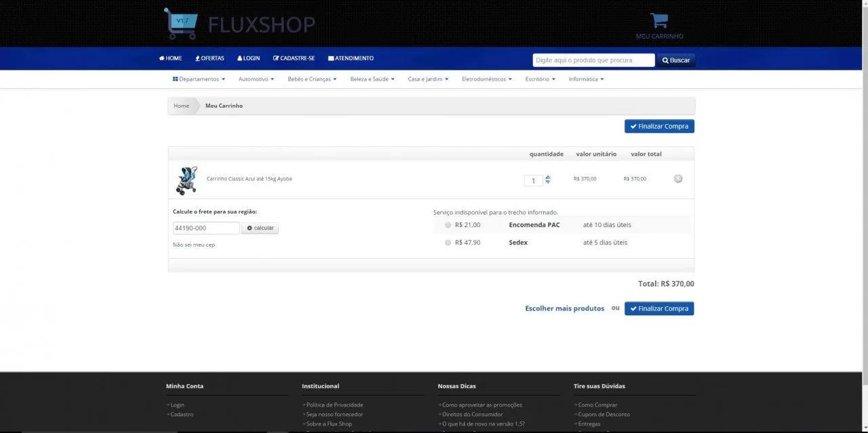Open CADASTRE-SE registration link
The height and width of the screenshot is (433, 868).
294,58
